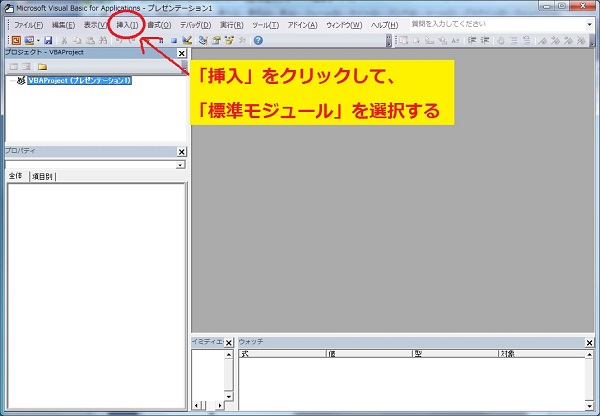The image size is (600, 416).
Task: Open Find with the binoculars icon
Action: pos(103,40)
